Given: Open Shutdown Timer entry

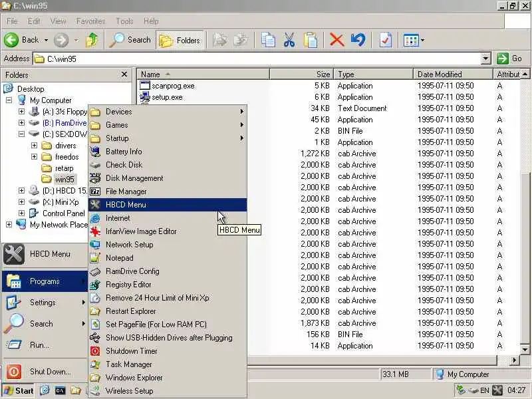Looking at the screenshot, I should coord(168,351).
